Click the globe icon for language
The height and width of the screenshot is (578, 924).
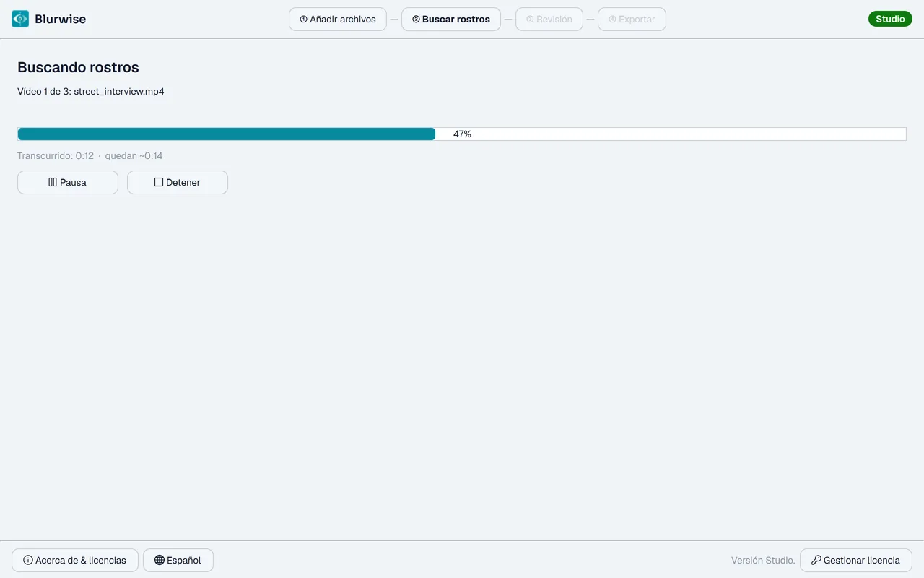click(x=160, y=560)
